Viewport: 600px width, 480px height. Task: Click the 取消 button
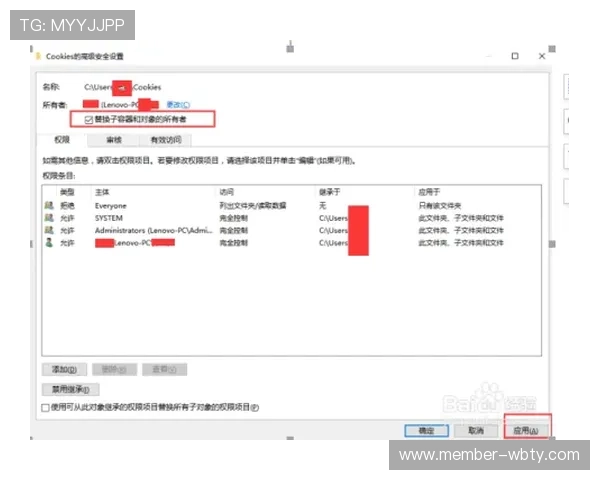coord(476,431)
